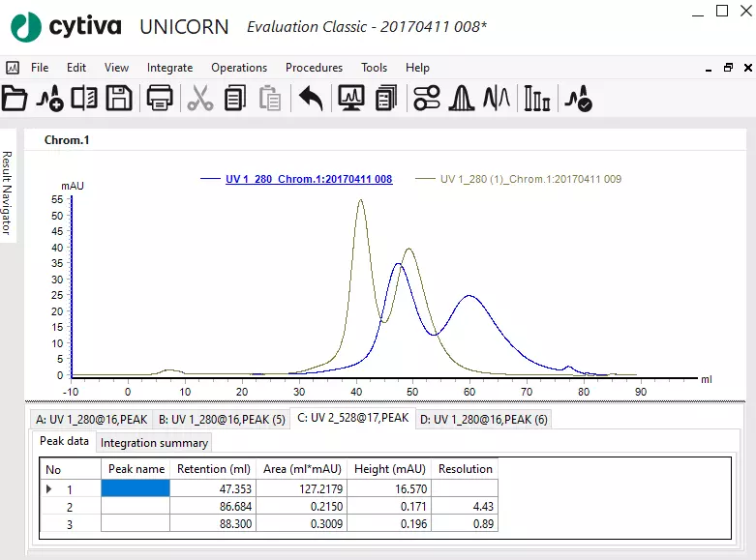Click the Open folder icon in toolbar
The image size is (756, 560).
pos(15,98)
